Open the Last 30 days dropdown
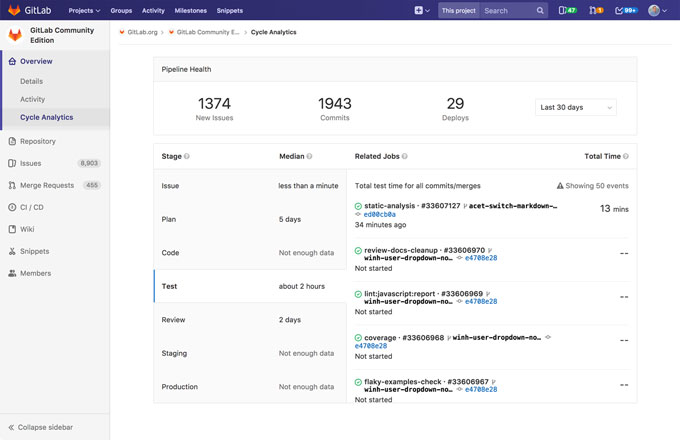Screen dimensions: 680x440 tap(576, 107)
